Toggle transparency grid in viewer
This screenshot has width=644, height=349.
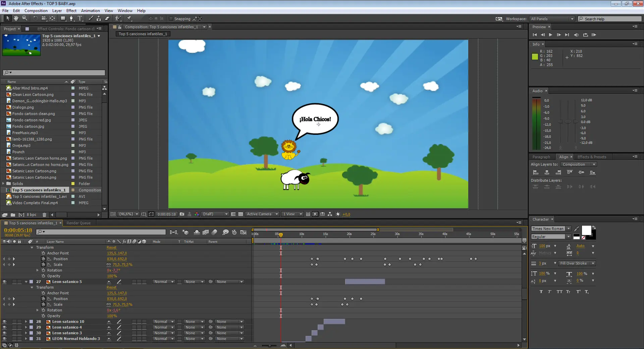tap(240, 214)
